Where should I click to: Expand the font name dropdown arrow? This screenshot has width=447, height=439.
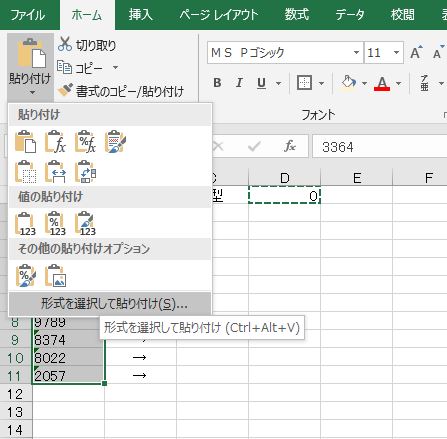click(x=356, y=53)
